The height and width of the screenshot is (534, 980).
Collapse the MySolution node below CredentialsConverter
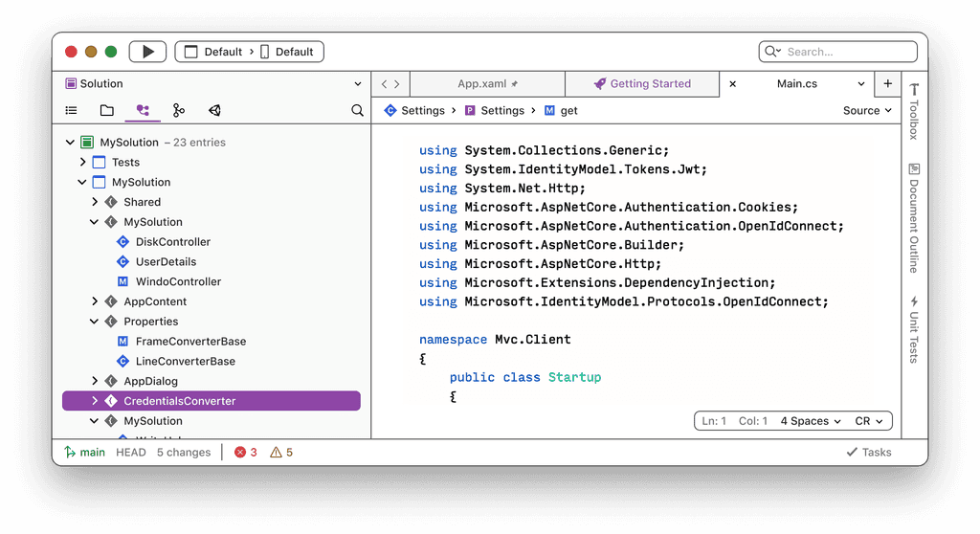94,421
